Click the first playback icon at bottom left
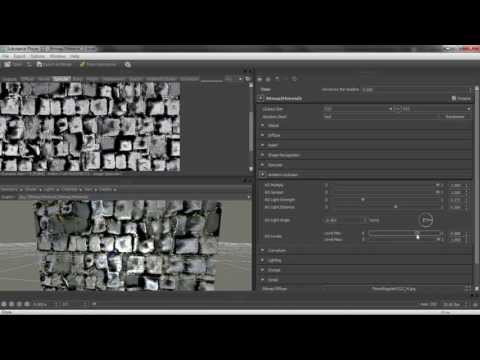480x360 pixels. [x=4, y=304]
